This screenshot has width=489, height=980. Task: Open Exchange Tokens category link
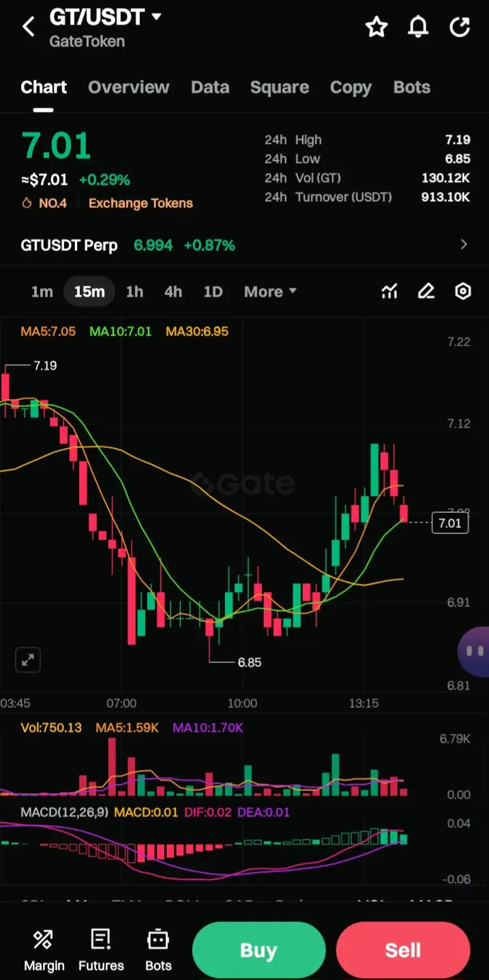(140, 203)
